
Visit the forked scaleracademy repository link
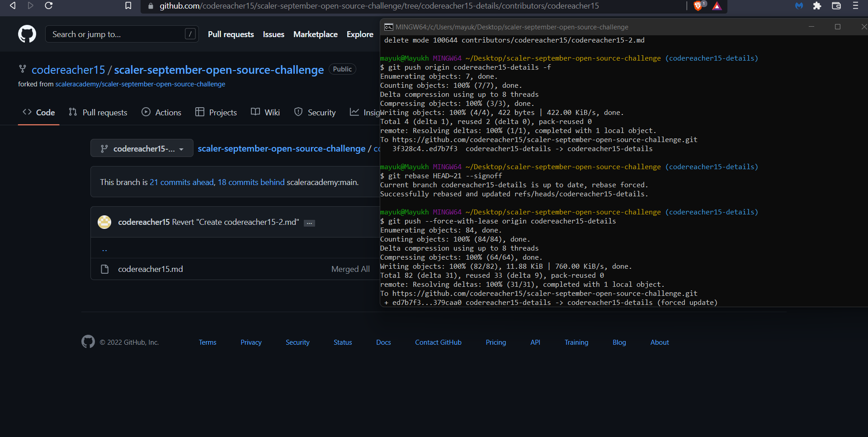140,84
